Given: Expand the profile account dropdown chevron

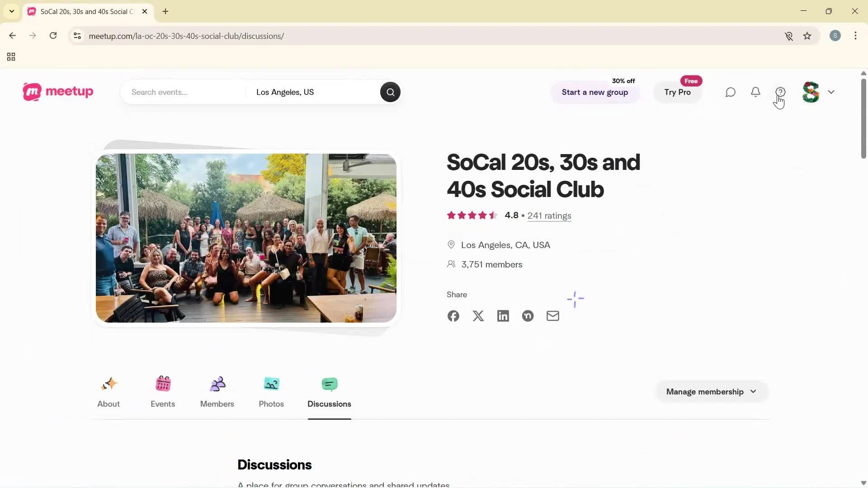Looking at the screenshot, I should click(x=832, y=92).
